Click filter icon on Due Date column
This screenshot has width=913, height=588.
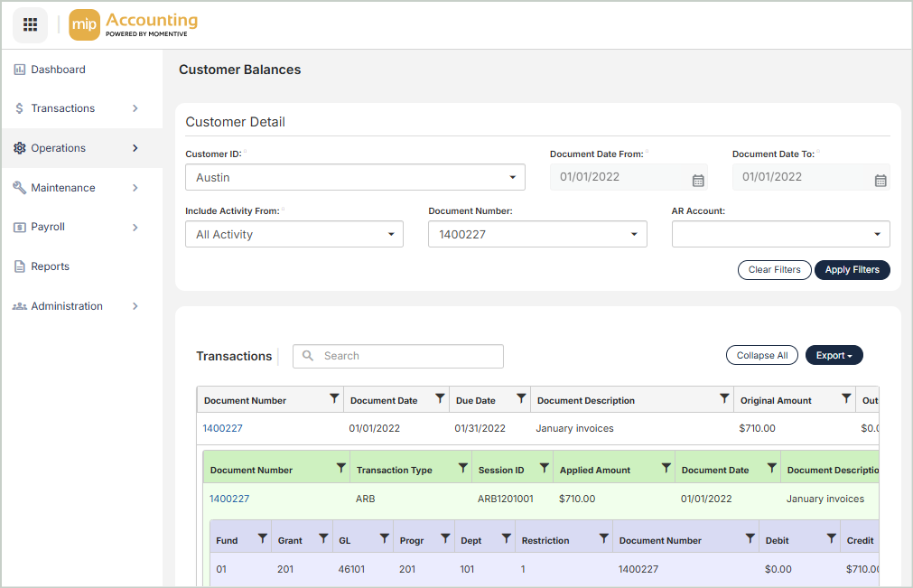521,399
